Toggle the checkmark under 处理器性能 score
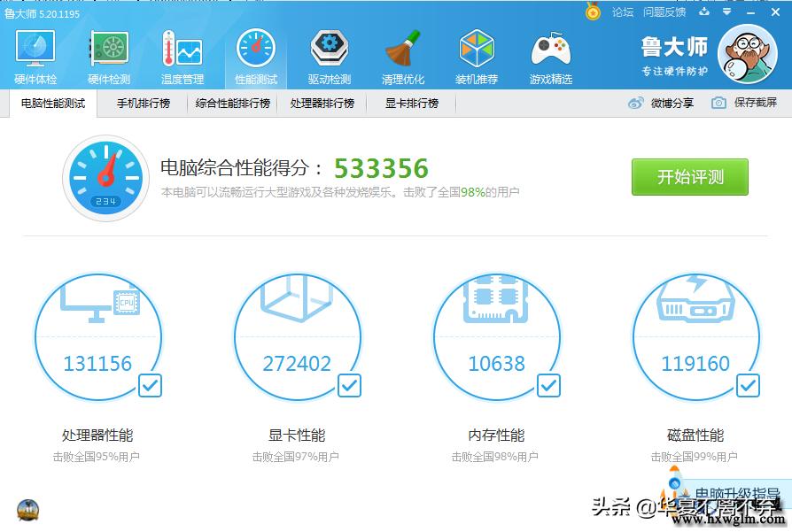792x532 pixels. coord(150,385)
